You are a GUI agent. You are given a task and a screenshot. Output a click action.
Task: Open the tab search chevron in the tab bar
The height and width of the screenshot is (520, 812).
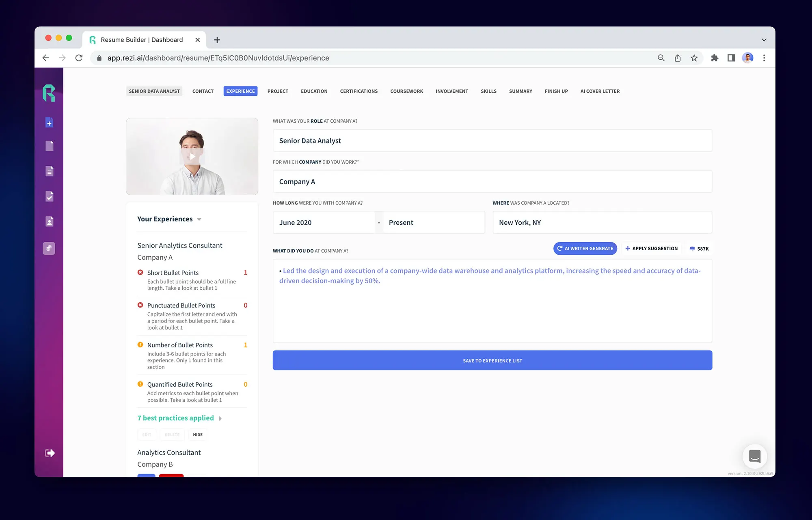pos(764,40)
